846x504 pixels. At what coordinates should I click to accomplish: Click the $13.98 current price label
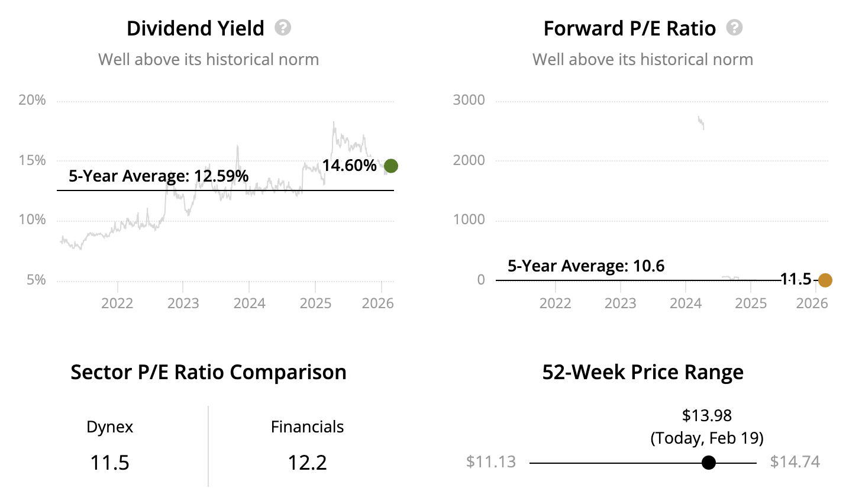[707, 416]
